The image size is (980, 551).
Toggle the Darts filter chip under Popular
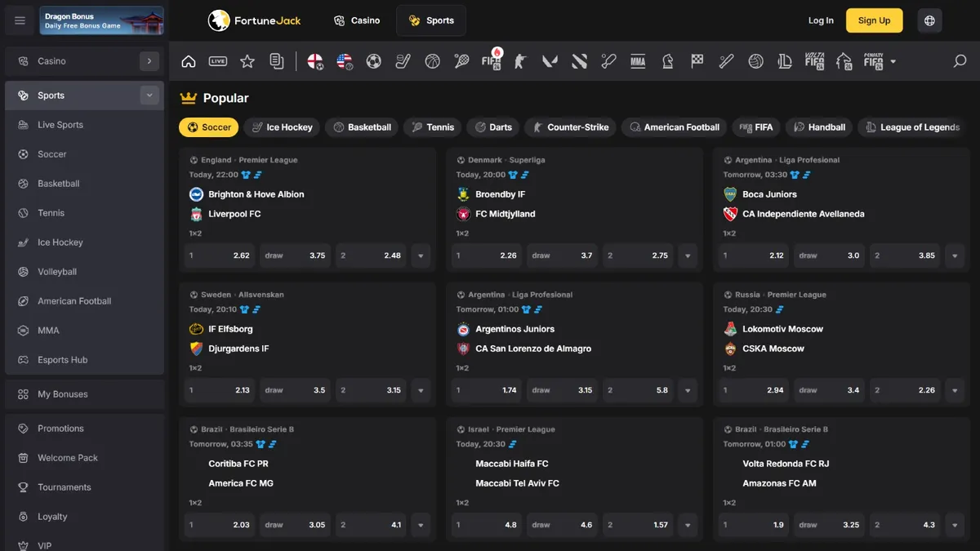point(492,127)
